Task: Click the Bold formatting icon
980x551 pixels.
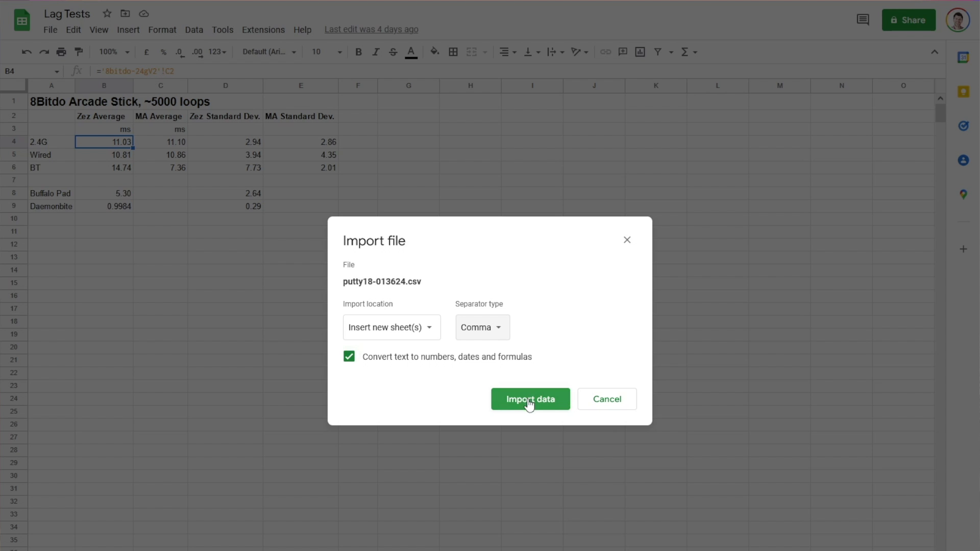Action: pos(358,52)
